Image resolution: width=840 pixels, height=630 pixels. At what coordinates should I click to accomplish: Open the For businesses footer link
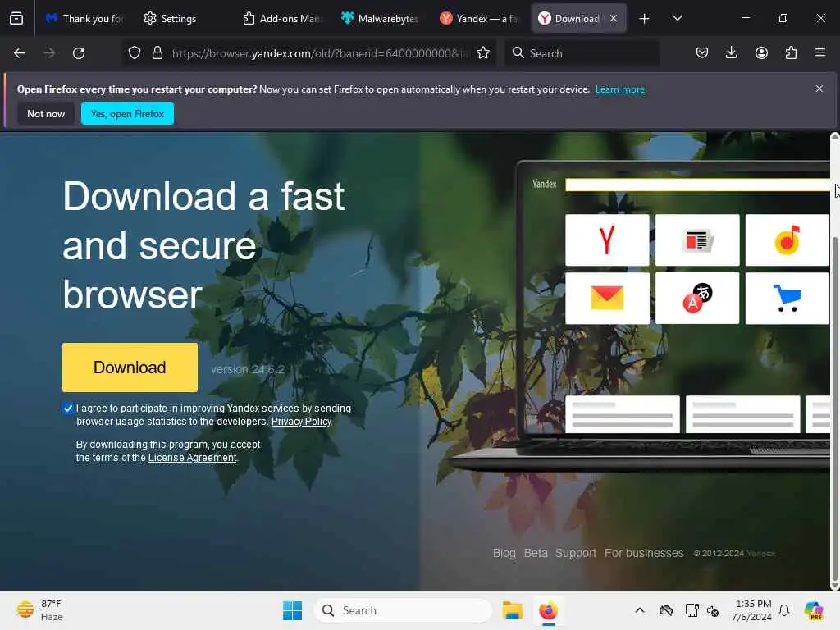click(644, 553)
